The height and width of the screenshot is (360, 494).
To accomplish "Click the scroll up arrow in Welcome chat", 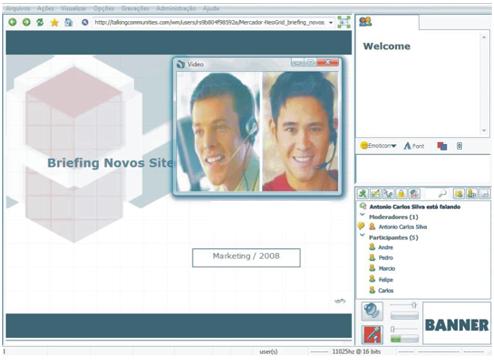I will [484, 37].
